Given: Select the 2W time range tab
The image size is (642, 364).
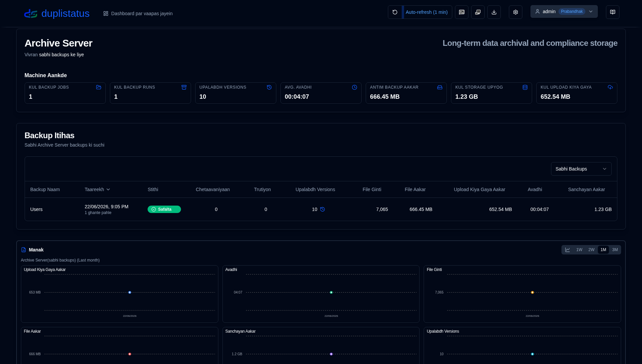Looking at the screenshot, I should tap(591, 250).
